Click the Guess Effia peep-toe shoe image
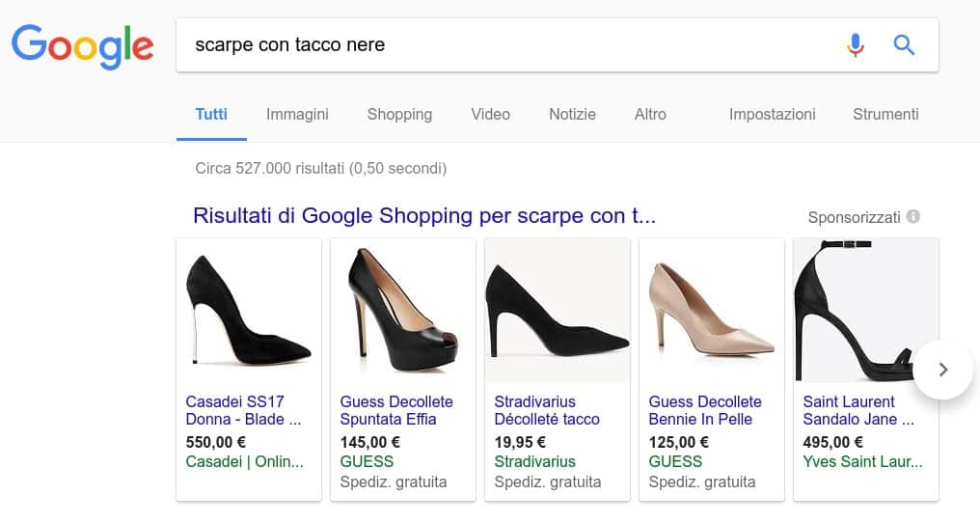980x523 pixels. pyautogui.click(x=403, y=311)
